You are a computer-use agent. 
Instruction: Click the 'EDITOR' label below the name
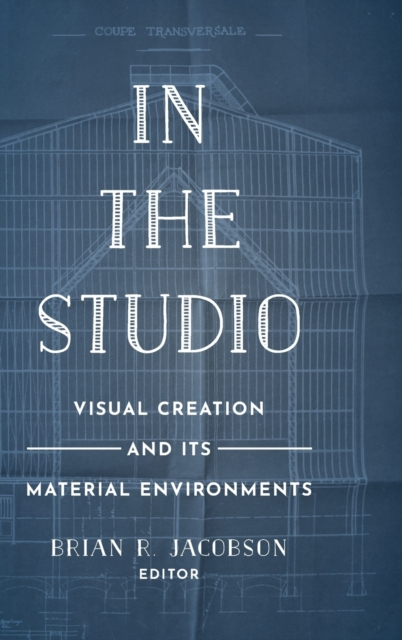(169, 574)
